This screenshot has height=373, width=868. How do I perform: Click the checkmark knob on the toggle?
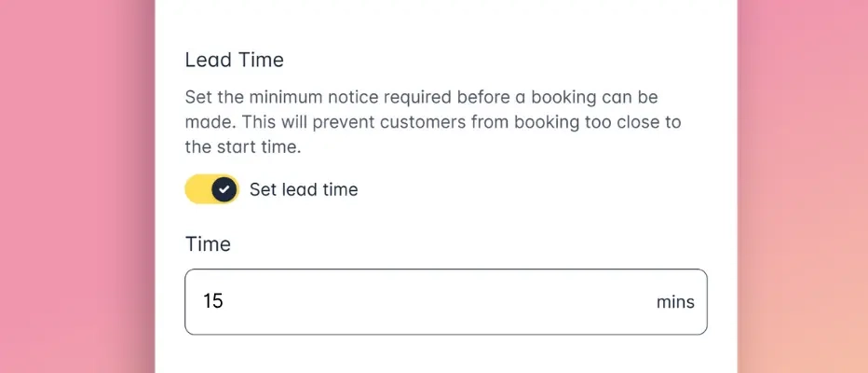tap(224, 189)
